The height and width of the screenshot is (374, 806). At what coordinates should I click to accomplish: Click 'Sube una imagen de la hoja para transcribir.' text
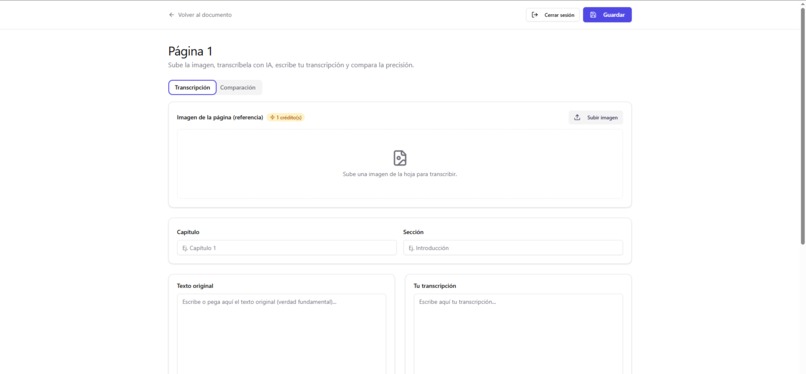pos(400,174)
